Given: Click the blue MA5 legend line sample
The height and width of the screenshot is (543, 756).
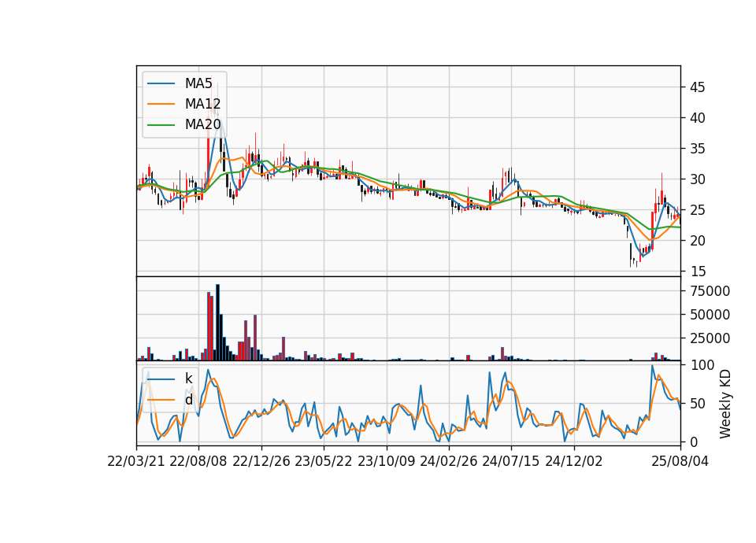Looking at the screenshot, I should tap(161, 83).
